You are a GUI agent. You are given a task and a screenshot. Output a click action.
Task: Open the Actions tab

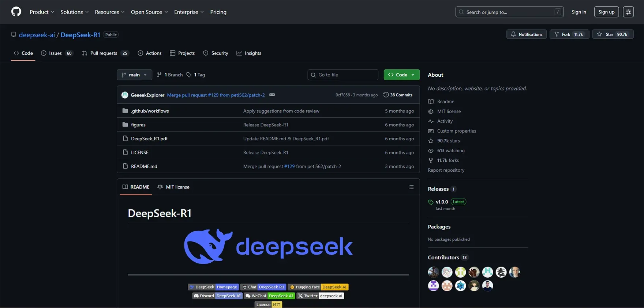click(149, 53)
